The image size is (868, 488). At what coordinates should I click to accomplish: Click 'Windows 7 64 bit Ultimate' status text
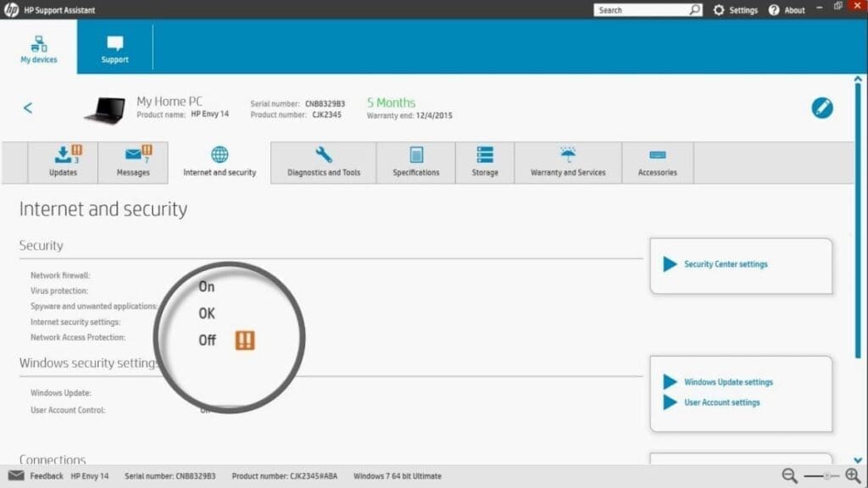[398, 476]
